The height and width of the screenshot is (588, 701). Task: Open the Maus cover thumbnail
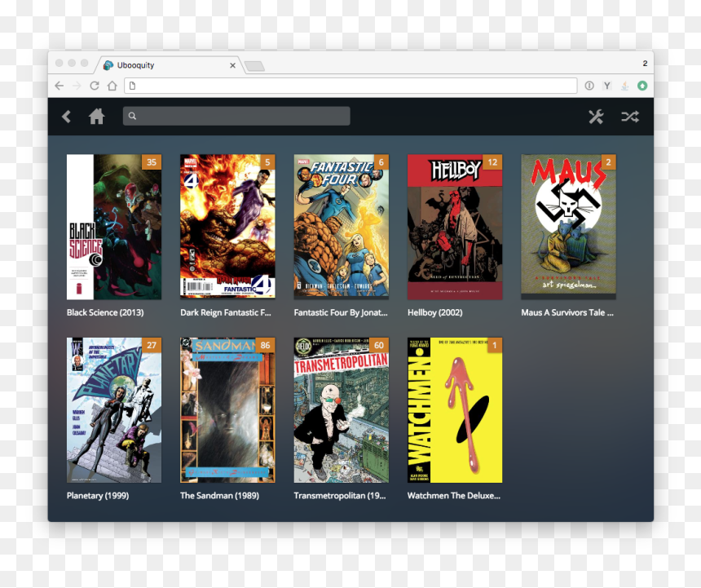tap(568, 227)
